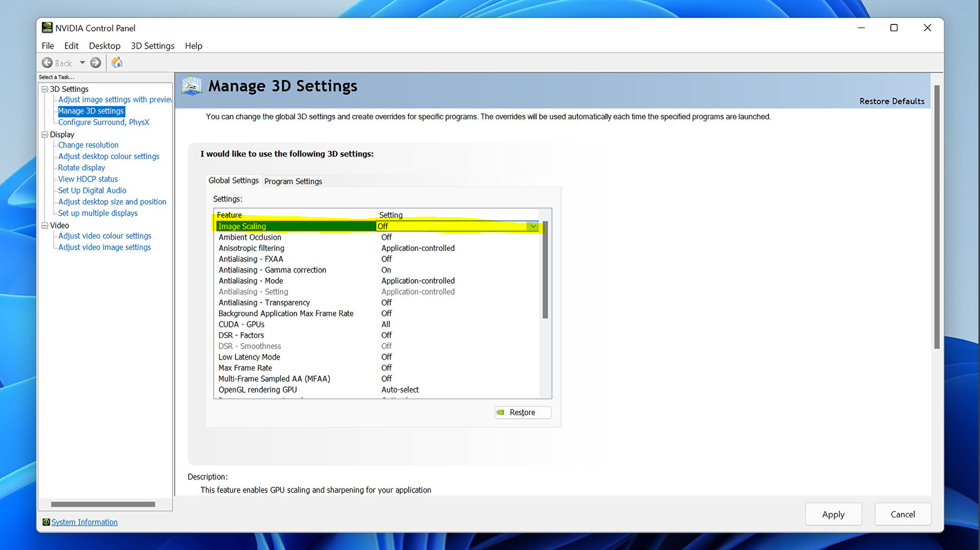980x550 pixels.
Task: Collapse the 3D Settings tree node
Action: (45, 89)
